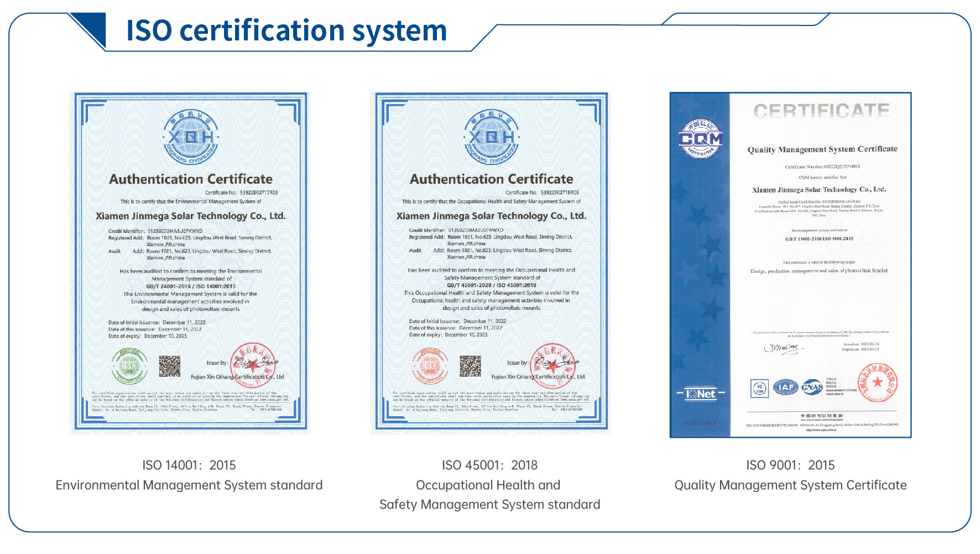This screenshot has width=980, height=554.
Task: Click the CNAS logo on the Quality certificate
Action: pos(812,387)
